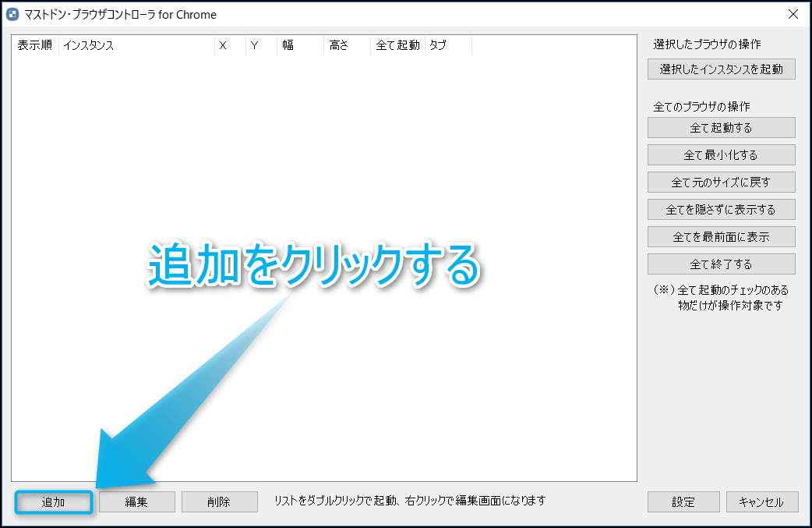The height and width of the screenshot is (528, 812).
Task: Click 全て終了する button
Action: point(721,264)
